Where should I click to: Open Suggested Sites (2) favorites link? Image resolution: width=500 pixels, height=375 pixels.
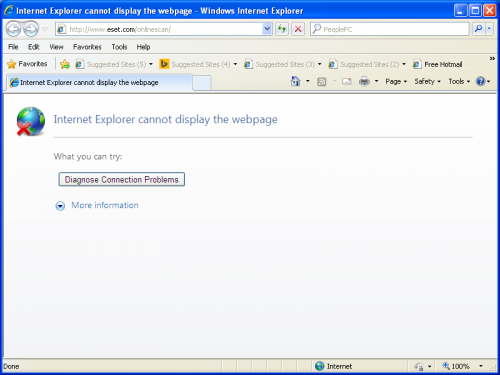[364, 64]
